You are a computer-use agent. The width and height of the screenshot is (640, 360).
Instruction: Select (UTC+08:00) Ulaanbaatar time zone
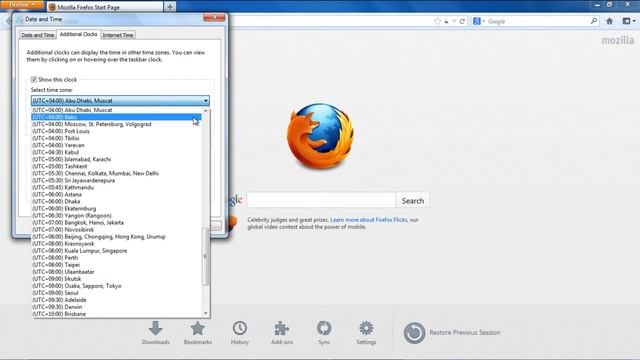pos(116,272)
